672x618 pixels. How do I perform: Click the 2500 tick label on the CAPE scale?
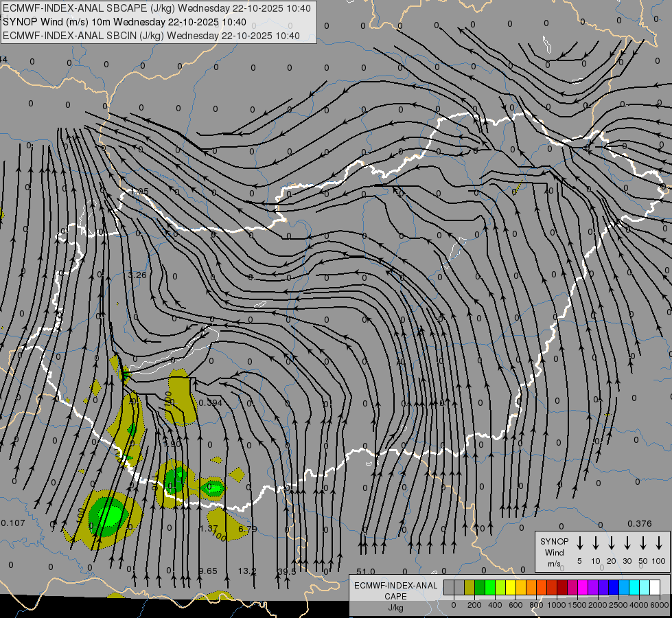[618, 605]
